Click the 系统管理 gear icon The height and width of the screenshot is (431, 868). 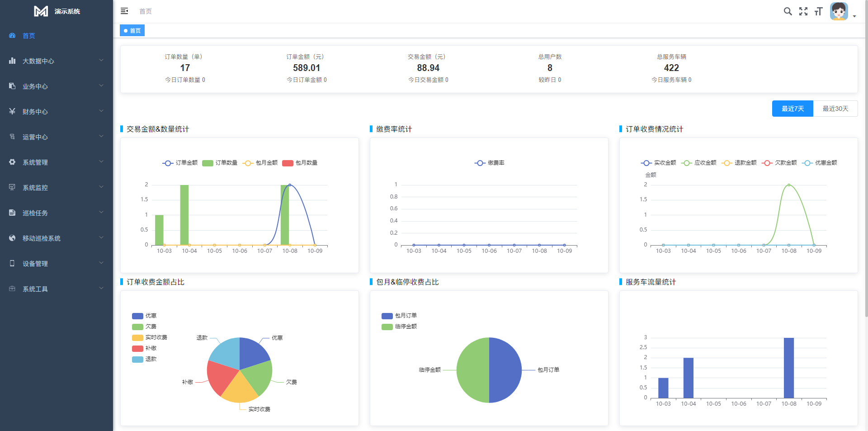pos(12,162)
